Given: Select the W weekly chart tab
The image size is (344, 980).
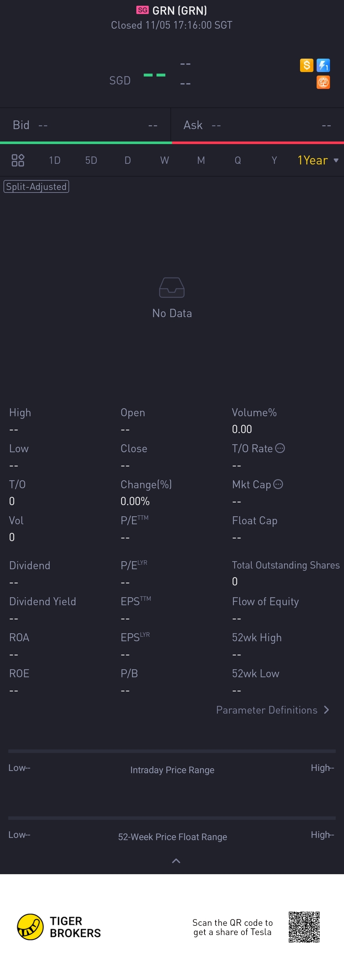Looking at the screenshot, I should point(165,160).
